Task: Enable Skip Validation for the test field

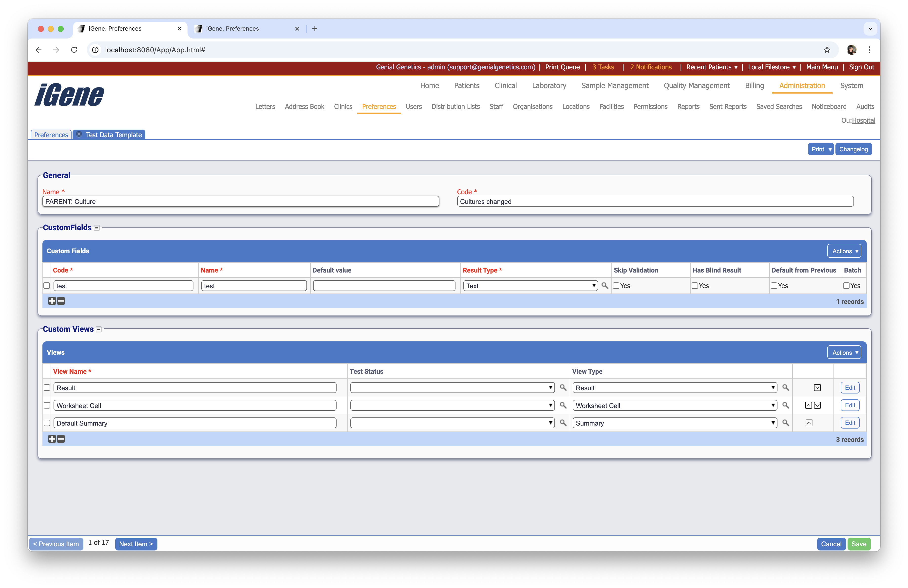Action: [x=616, y=285]
